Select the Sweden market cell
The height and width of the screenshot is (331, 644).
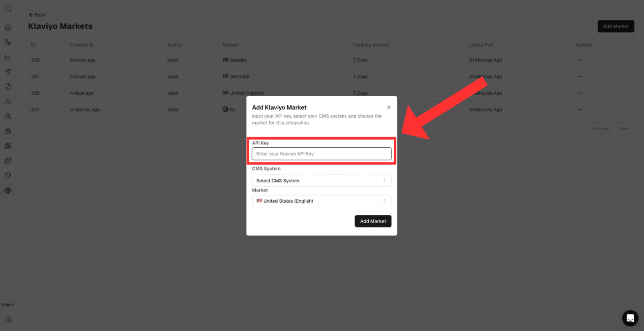(x=235, y=60)
